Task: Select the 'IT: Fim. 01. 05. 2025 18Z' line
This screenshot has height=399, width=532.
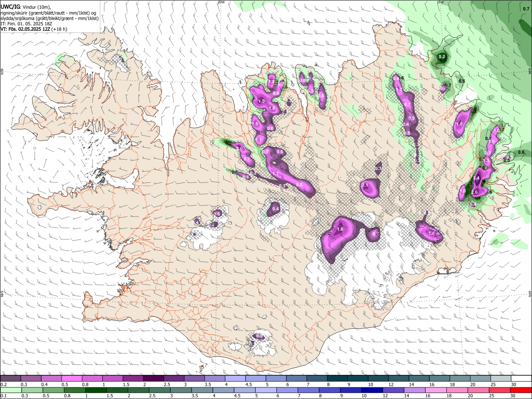Action: click(26, 24)
